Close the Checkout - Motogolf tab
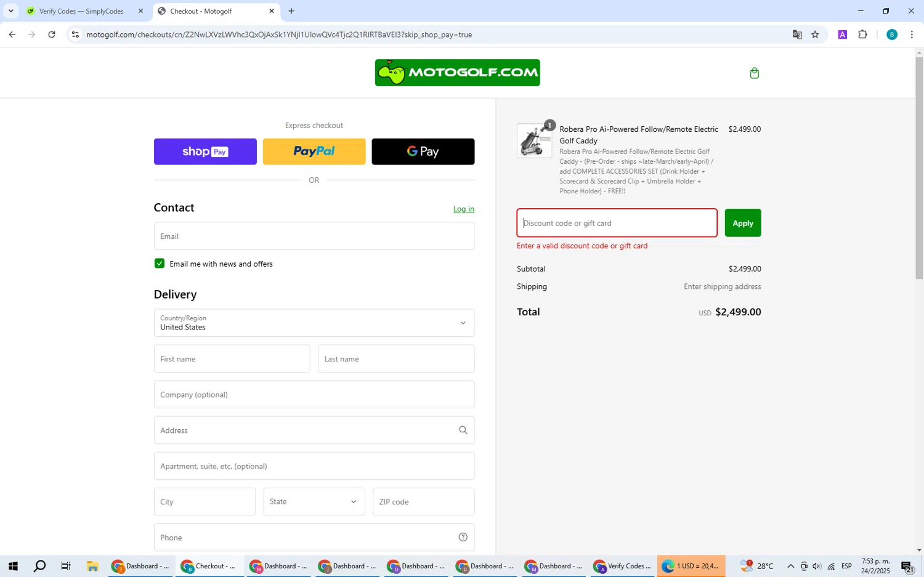The height and width of the screenshot is (577, 924). (272, 11)
